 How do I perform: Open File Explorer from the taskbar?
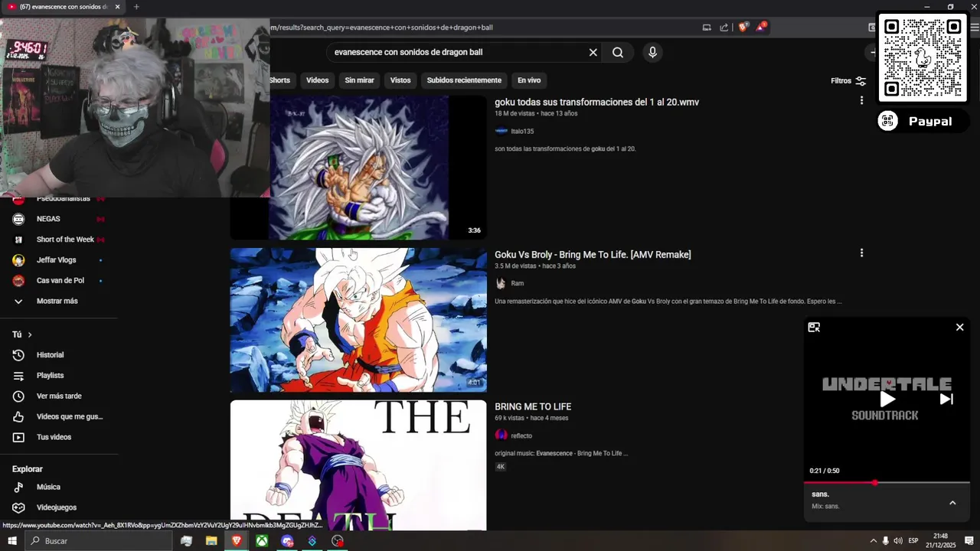pos(211,541)
